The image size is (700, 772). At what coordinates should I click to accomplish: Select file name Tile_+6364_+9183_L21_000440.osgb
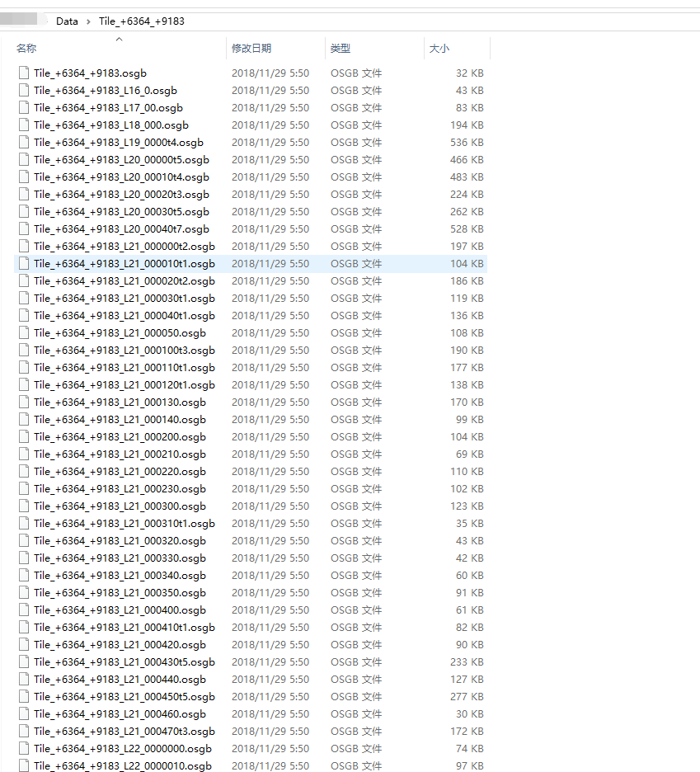(x=120, y=680)
